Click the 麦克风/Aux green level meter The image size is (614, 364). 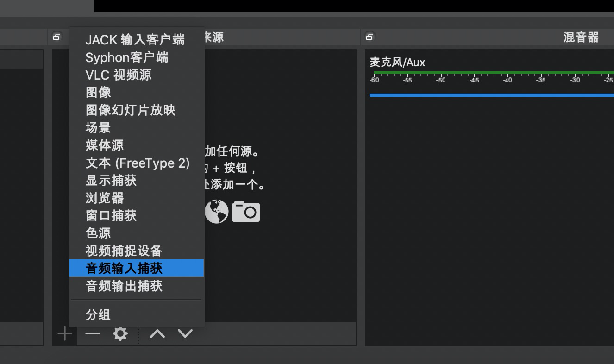(491, 73)
